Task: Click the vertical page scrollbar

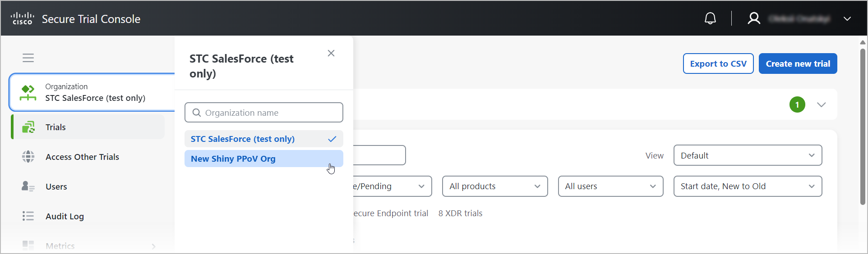Action: [x=863, y=126]
